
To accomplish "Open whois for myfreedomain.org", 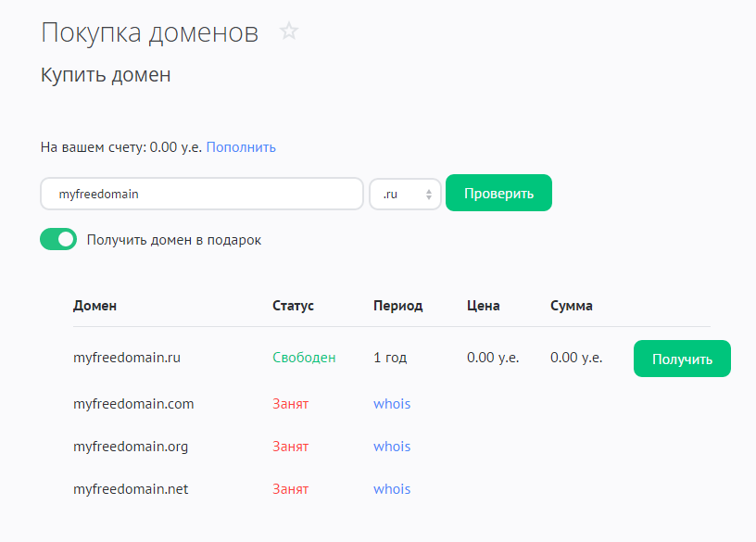I will [x=392, y=447].
